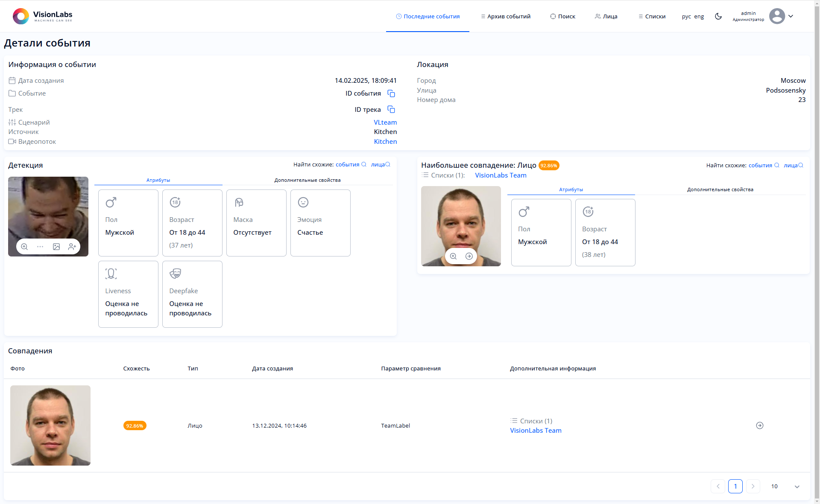This screenshot has height=504, width=820.
Task: Switch language to eng
Action: click(699, 16)
